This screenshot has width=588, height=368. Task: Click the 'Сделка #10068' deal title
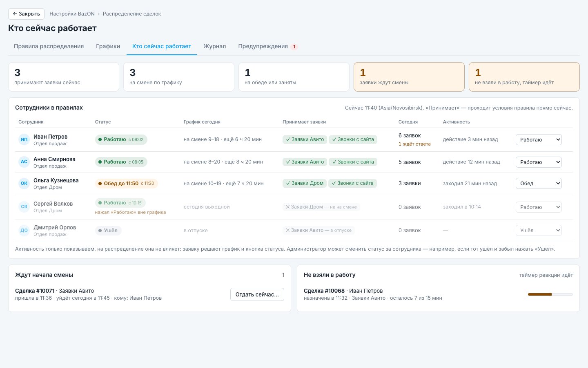click(324, 291)
